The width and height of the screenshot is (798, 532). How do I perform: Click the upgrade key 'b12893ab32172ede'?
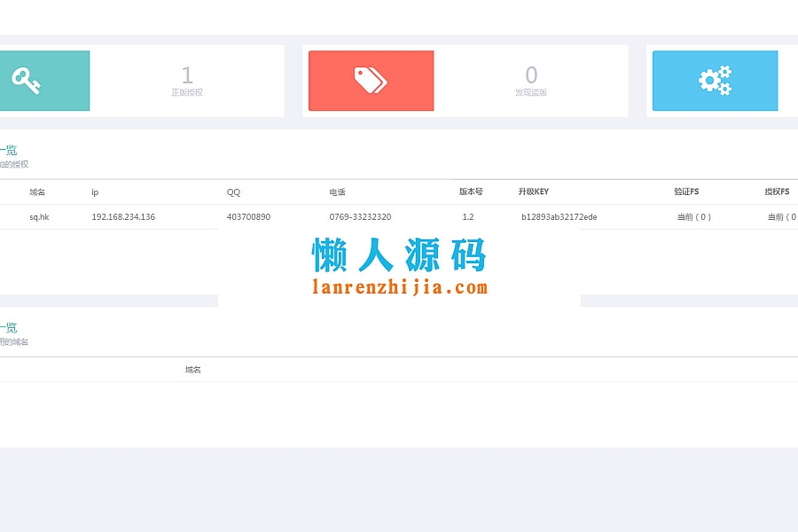559,217
